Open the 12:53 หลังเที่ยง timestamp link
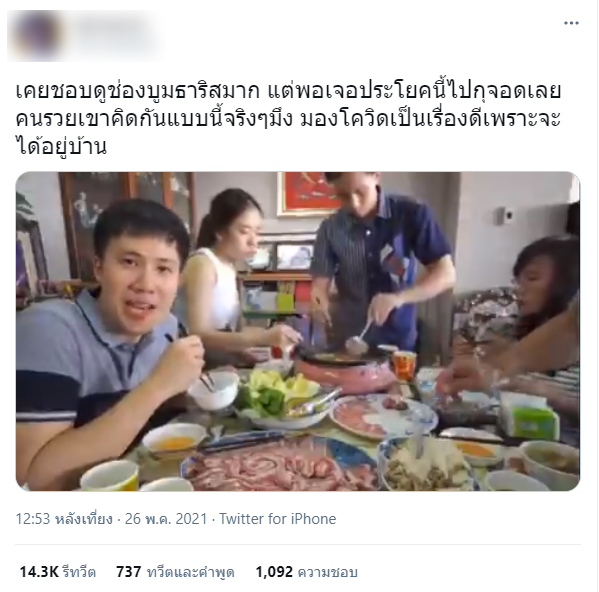This screenshot has width=599, height=592. pos(64,519)
